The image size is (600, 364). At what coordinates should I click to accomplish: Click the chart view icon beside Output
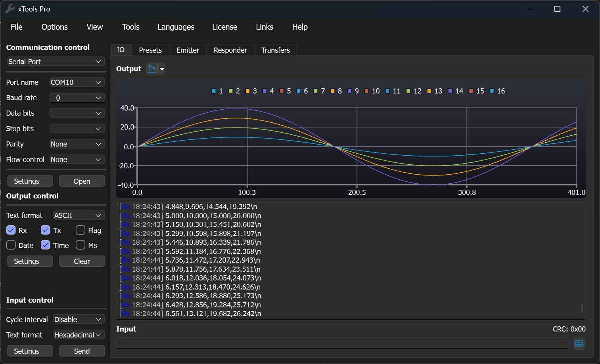point(152,69)
